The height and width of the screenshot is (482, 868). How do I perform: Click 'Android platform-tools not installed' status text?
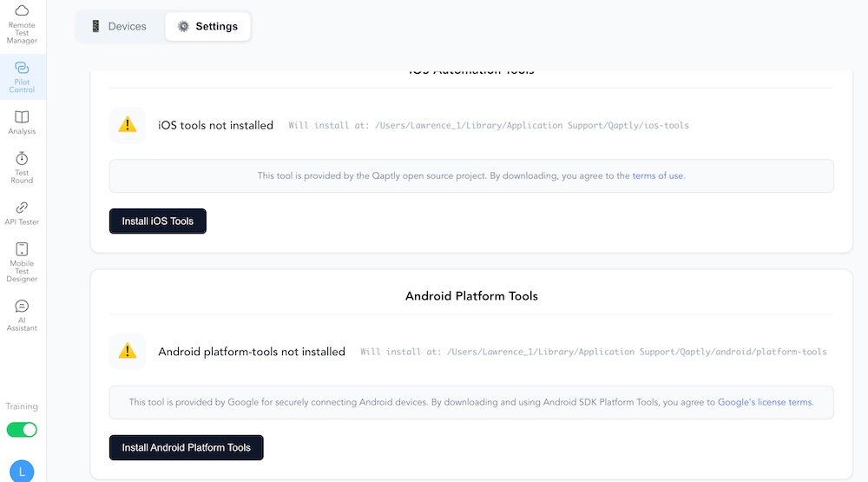coord(252,351)
